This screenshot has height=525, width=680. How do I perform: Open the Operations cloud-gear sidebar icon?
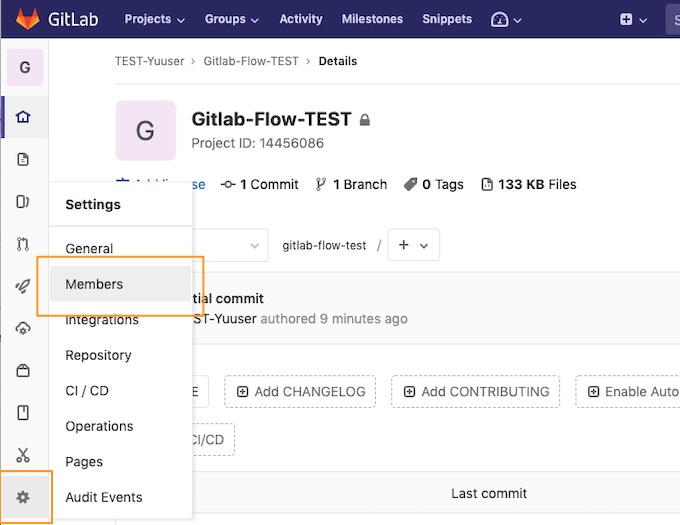[23, 328]
